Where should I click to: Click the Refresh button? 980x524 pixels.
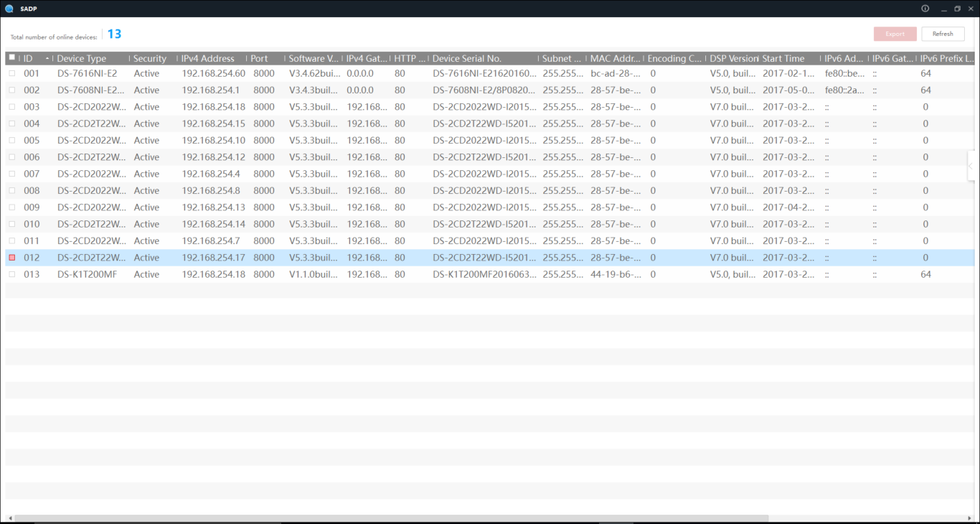coord(943,34)
